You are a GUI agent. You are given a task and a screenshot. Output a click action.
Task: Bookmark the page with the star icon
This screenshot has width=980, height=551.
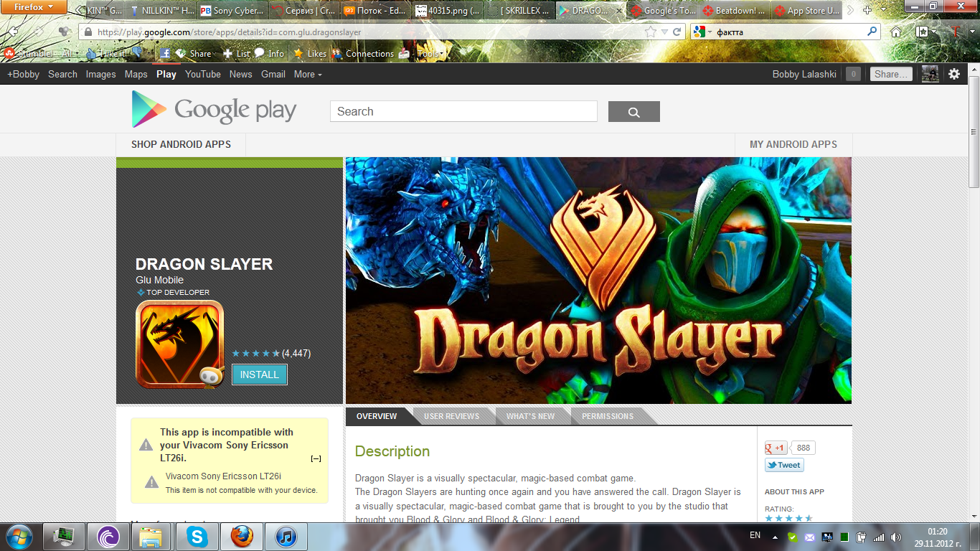click(x=650, y=32)
